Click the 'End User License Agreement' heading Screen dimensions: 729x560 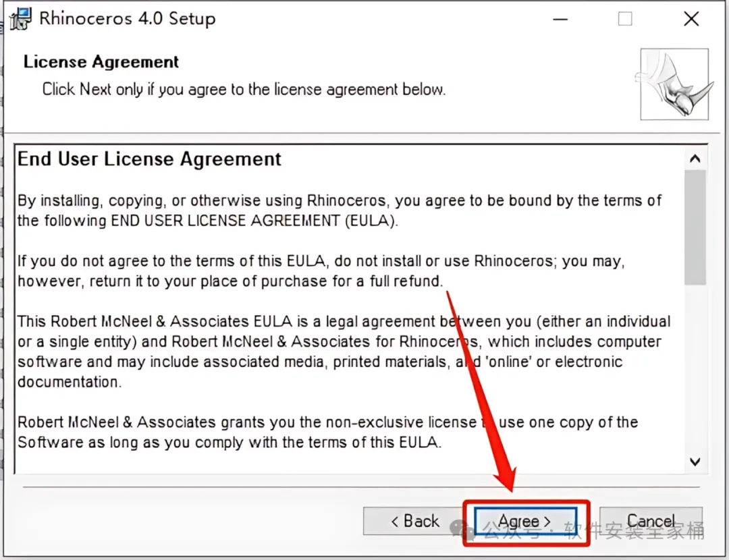pos(149,159)
